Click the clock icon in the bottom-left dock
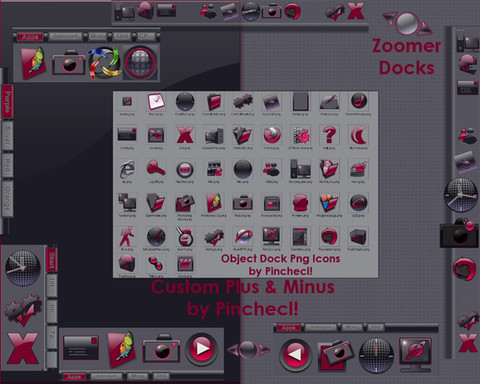The width and height of the screenshot is (480, 384). (x=22, y=268)
